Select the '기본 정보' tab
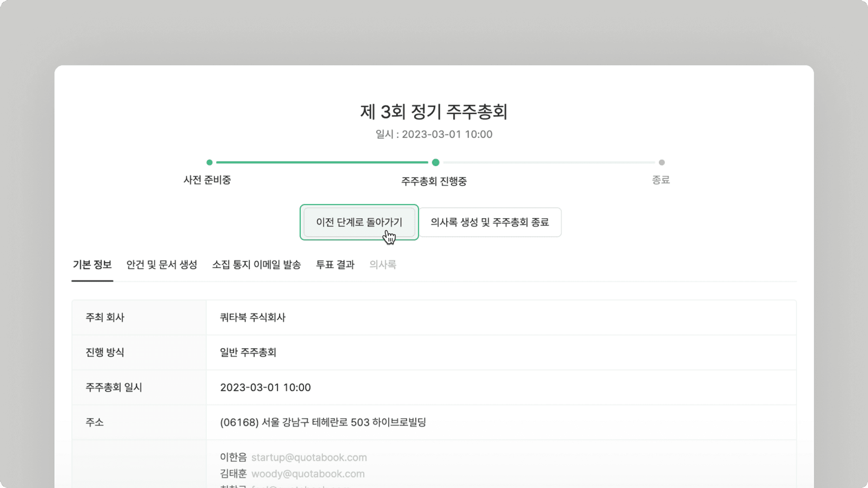The height and width of the screenshot is (488, 868). (x=92, y=265)
